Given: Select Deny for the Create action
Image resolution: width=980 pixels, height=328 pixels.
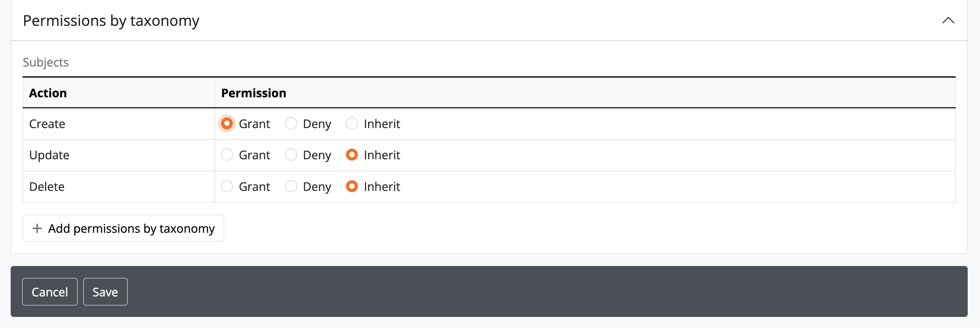Looking at the screenshot, I should pos(291,124).
